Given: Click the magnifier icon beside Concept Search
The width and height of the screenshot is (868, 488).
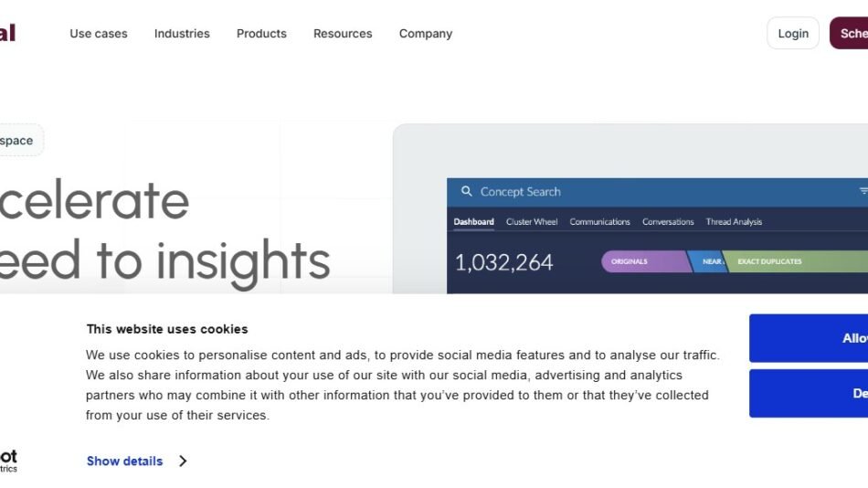Looking at the screenshot, I should coord(466,192).
